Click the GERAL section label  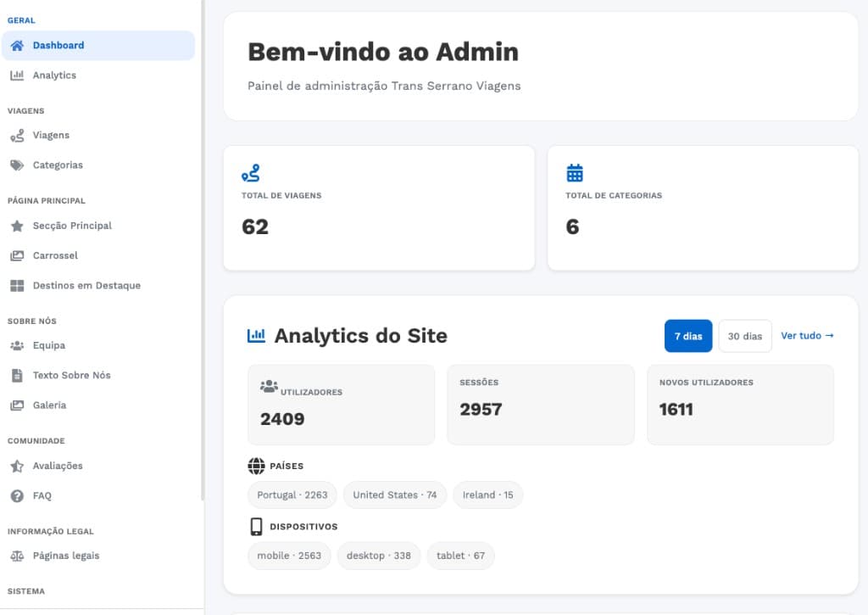21,20
